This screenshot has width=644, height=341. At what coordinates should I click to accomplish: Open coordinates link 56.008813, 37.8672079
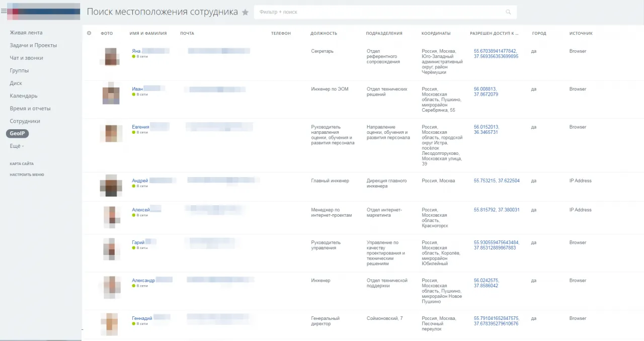point(486,92)
